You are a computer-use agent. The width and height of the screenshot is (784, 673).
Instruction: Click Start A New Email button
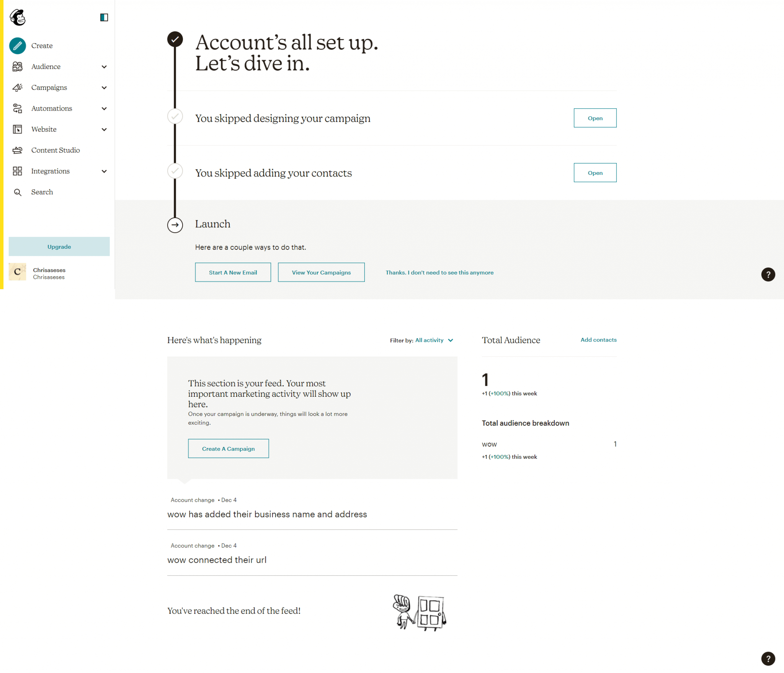tap(233, 272)
